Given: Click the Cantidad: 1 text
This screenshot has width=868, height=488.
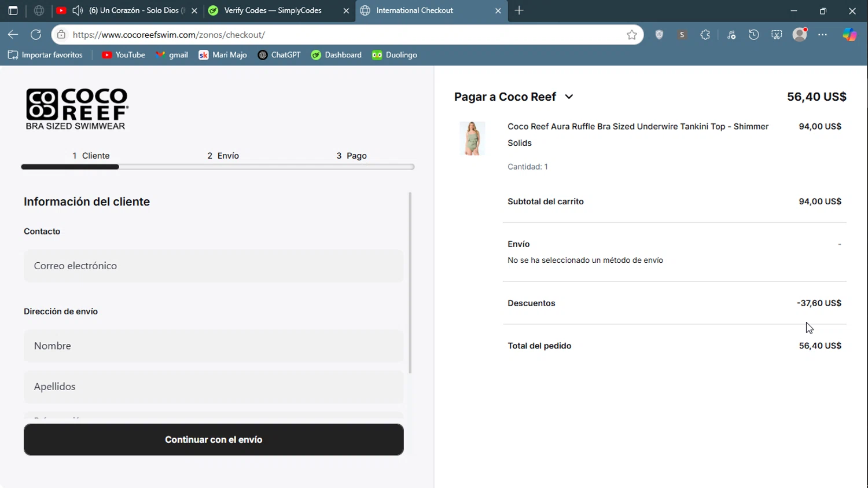Looking at the screenshot, I should tap(528, 167).
